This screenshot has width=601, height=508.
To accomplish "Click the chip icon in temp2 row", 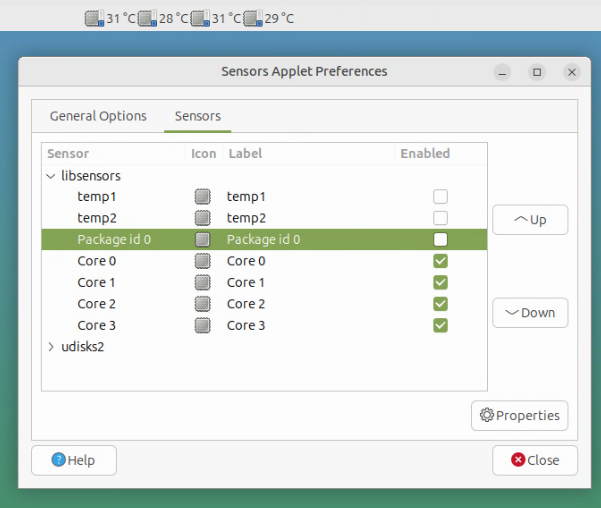I will 203,218.
